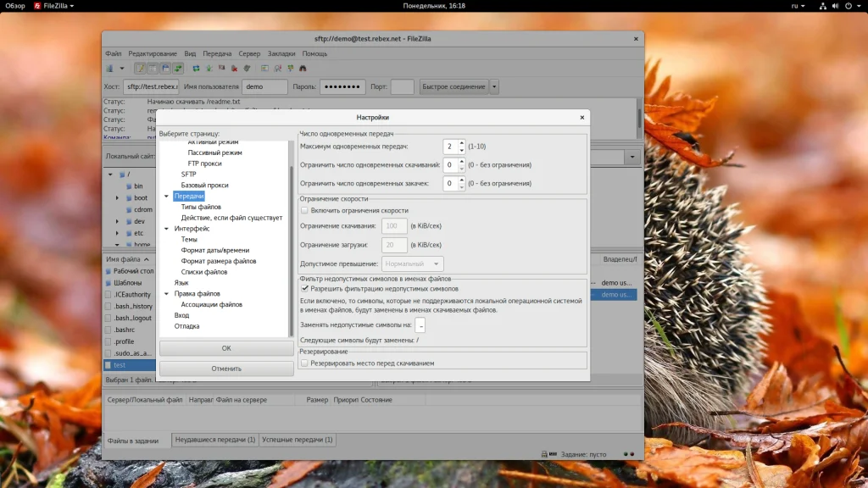The width and height of the screenshot is (868, 488).
Task: Click the binoculars file search icon
Action: tap(303, 68)
